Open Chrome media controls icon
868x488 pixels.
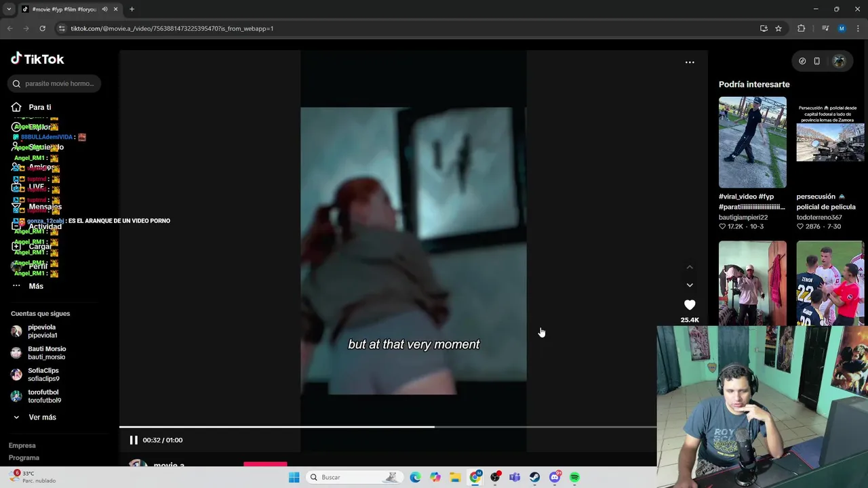click(x=825, y=28)
